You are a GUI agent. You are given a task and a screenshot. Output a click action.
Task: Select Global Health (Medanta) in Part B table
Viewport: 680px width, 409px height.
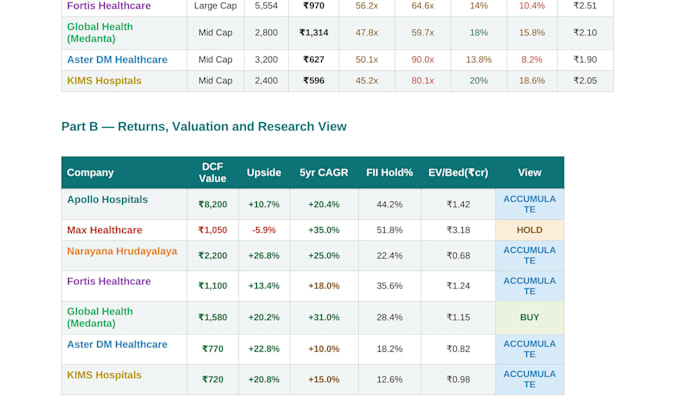pyautogui.click(x=100, y=317)
